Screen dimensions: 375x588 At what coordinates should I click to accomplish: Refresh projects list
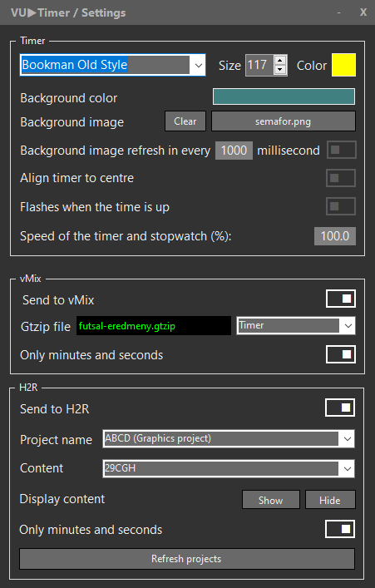pos(187,559)
